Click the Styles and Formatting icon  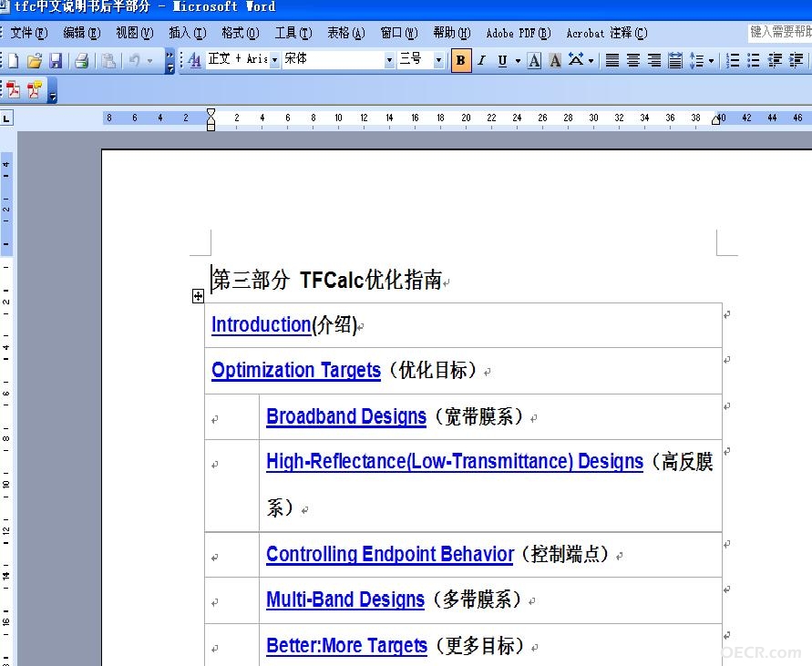[194, 60]
